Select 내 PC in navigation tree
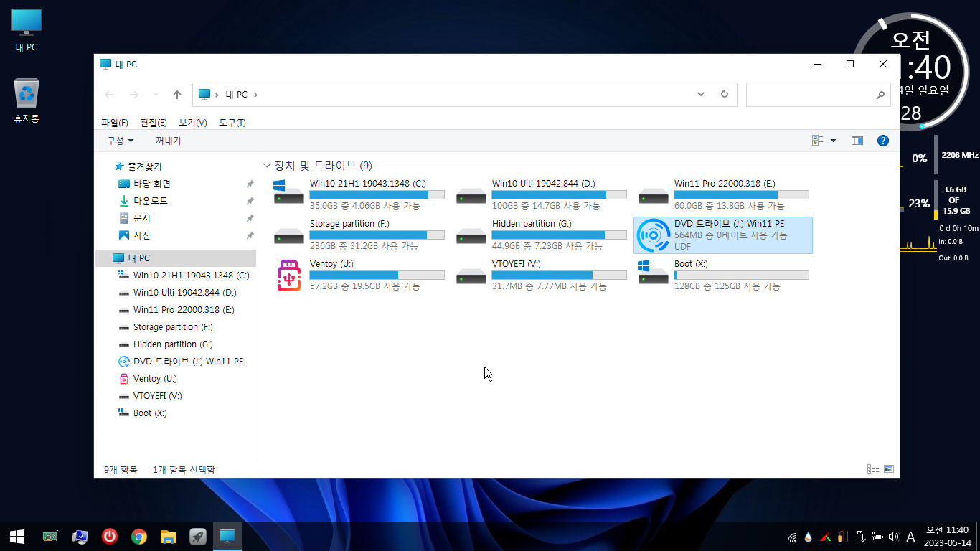This screenshot has width=980, height=551. tap(176, 258)
